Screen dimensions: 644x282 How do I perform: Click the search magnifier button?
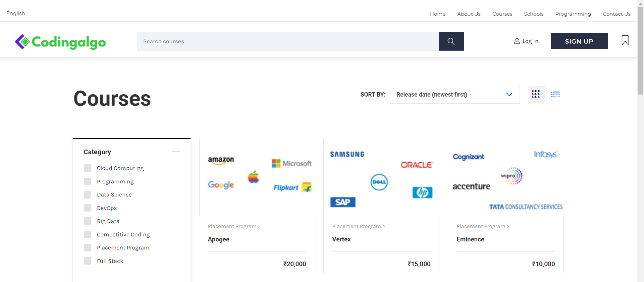pyautogui.click(x=451, y=41)
